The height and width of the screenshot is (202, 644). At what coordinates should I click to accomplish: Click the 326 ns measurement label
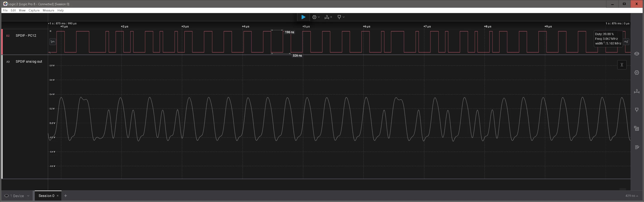coord(297,56)
